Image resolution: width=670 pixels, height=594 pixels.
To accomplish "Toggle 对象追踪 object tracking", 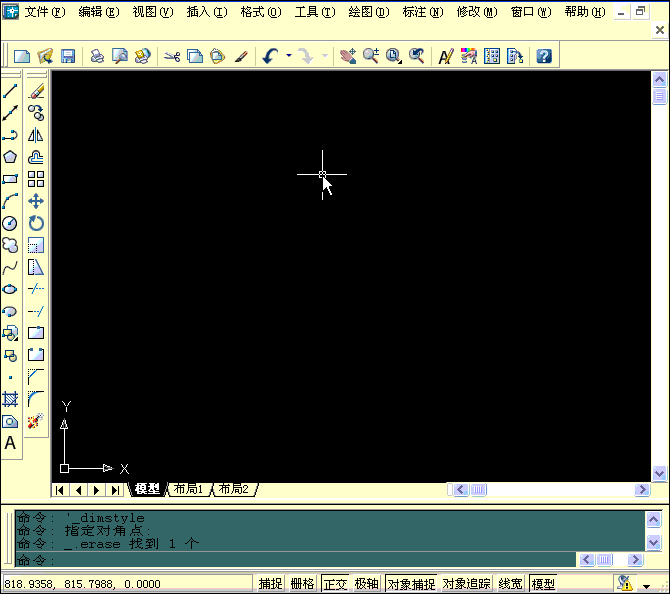I will coord(467,583).
